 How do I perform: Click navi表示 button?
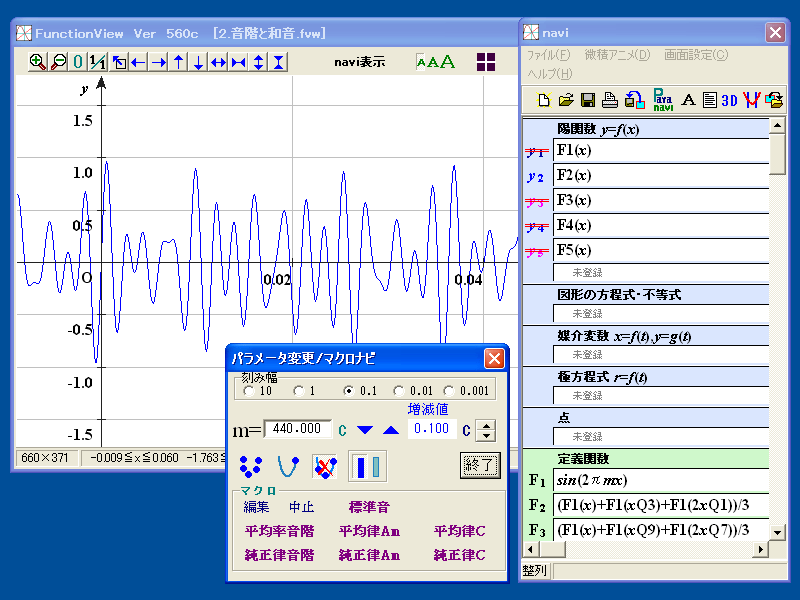360,62
